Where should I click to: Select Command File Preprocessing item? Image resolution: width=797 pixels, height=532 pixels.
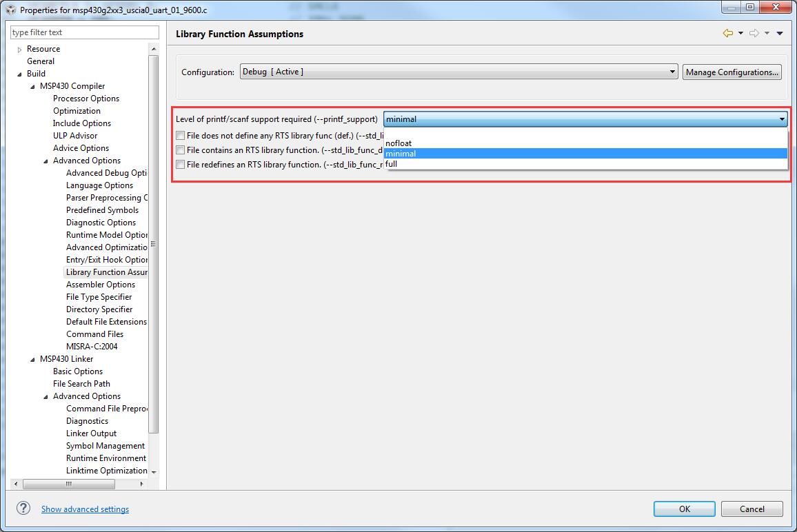click(107, 409)
